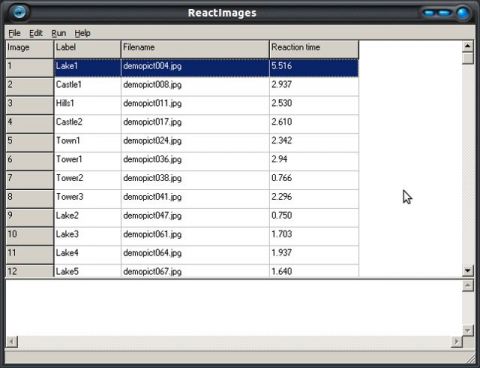Click the lower pane scrollbar up arrow
This screenshot has width=480, height=368.
[468, 285]
